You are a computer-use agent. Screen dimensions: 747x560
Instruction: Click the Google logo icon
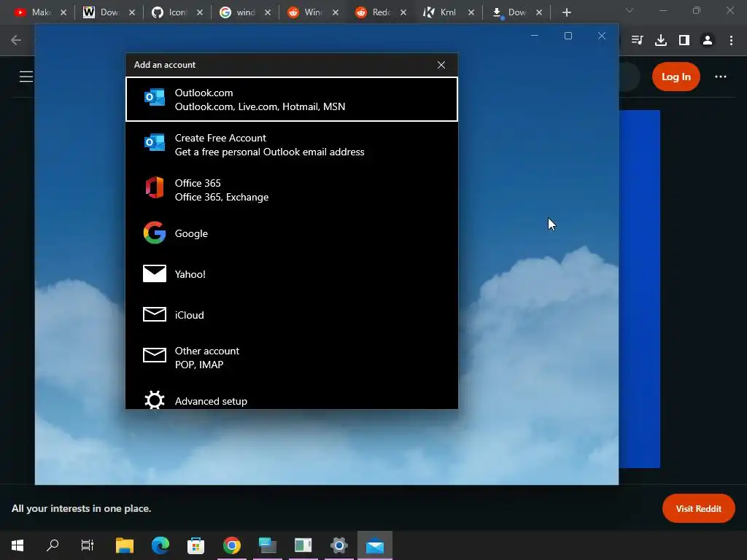[x=155, y=233]
